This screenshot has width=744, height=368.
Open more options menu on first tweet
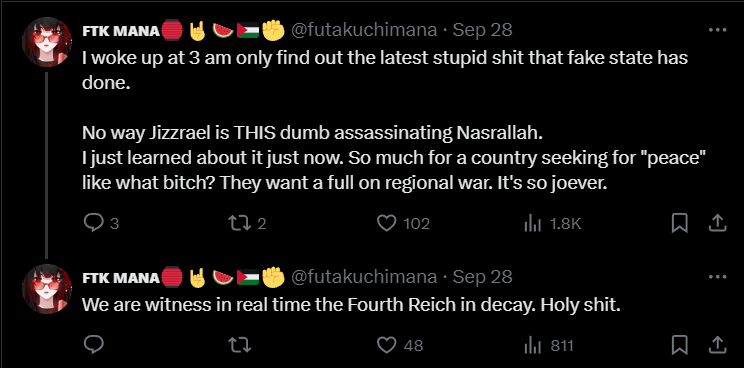[717, 30]
